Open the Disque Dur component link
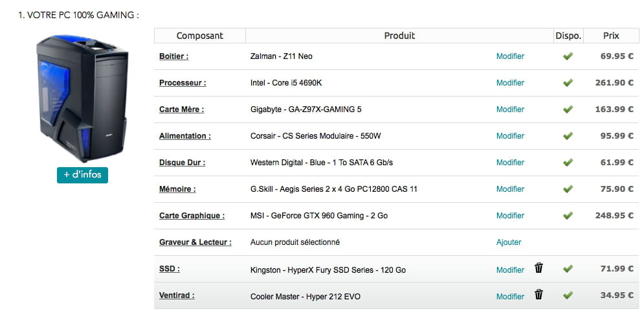 pos(179,163)
